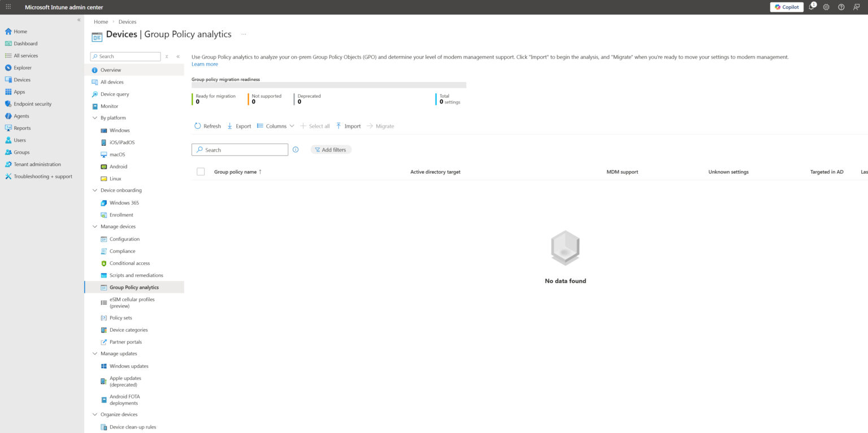868x433 pixels.
Task: Focus the group policy Search field
Action: click(240, 150)
